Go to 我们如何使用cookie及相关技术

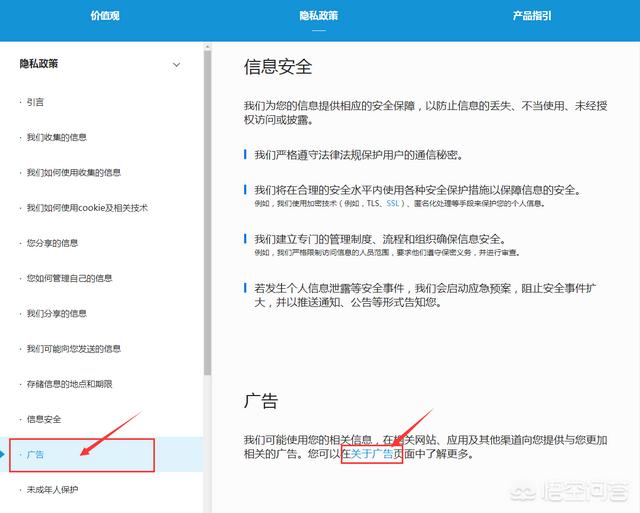coord(87,208)
